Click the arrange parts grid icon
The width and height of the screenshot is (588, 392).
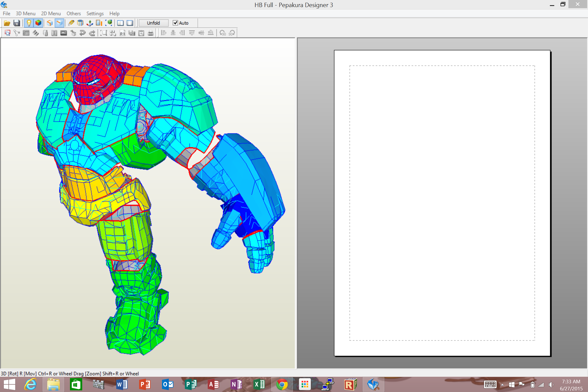point(113,33)
